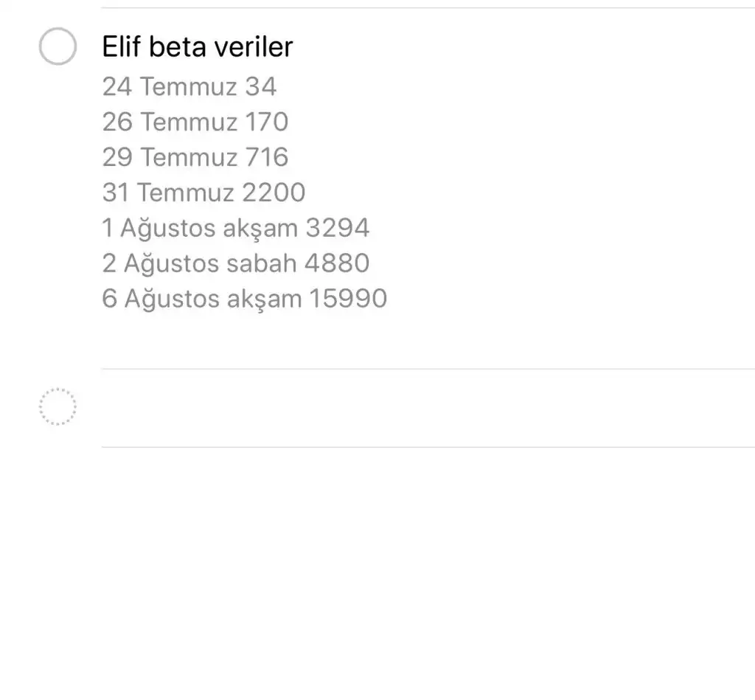Select the "31 Temmuz" date text

pos(168,193)
